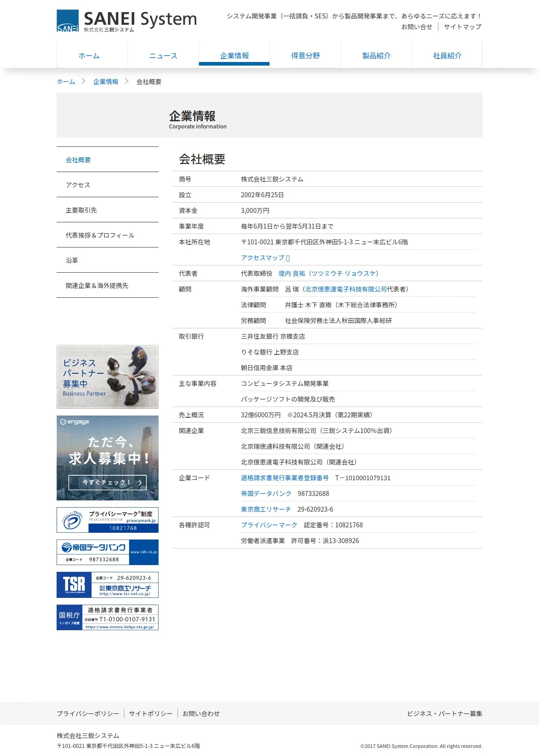Screen dimensions: 539x756
Task: Open the ビジネスパートナー募集中 banner
Action: (x=107, y=377)
